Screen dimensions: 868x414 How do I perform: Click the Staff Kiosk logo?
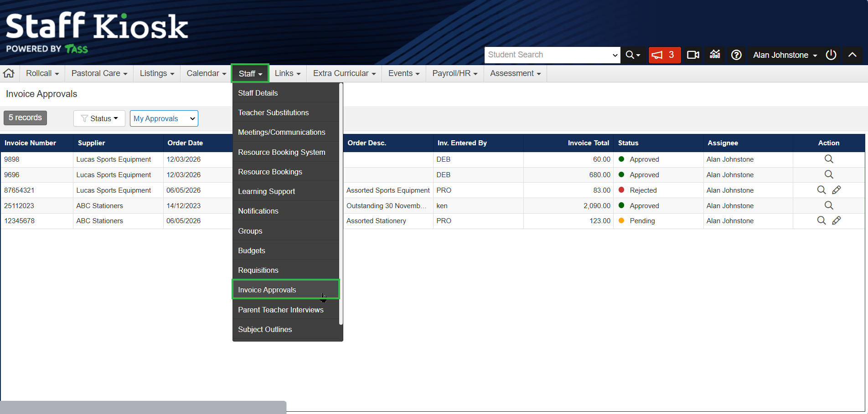[x=97, y=32]
